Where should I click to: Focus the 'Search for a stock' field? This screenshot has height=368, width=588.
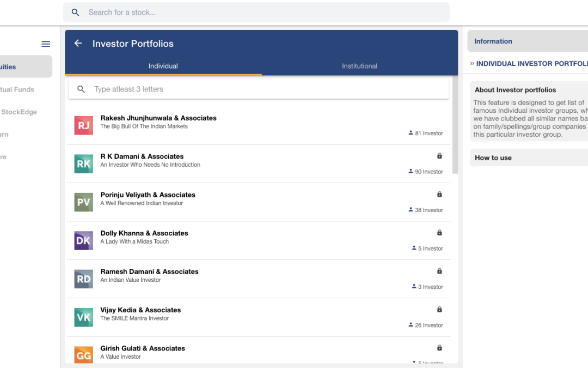256,13
